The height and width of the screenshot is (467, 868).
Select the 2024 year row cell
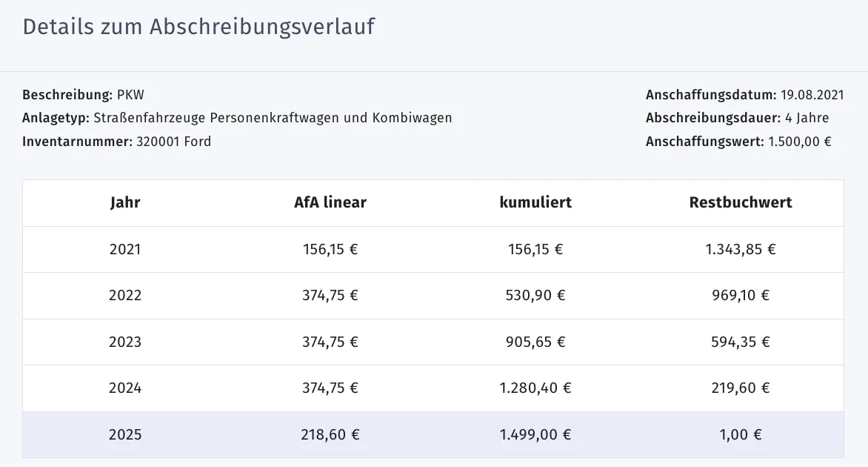click(125, 388)
